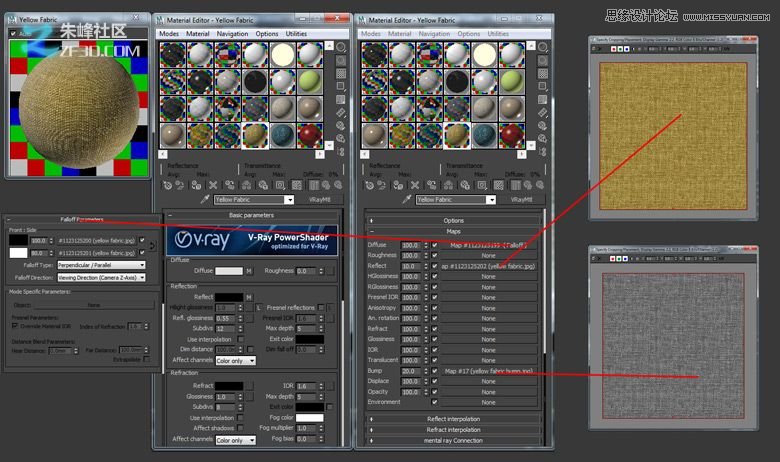Toggle Reflect map checkbox in Maps rollout
Image resolution: width=780 pixels, height=462 pixels.
[x=435, y=266]
